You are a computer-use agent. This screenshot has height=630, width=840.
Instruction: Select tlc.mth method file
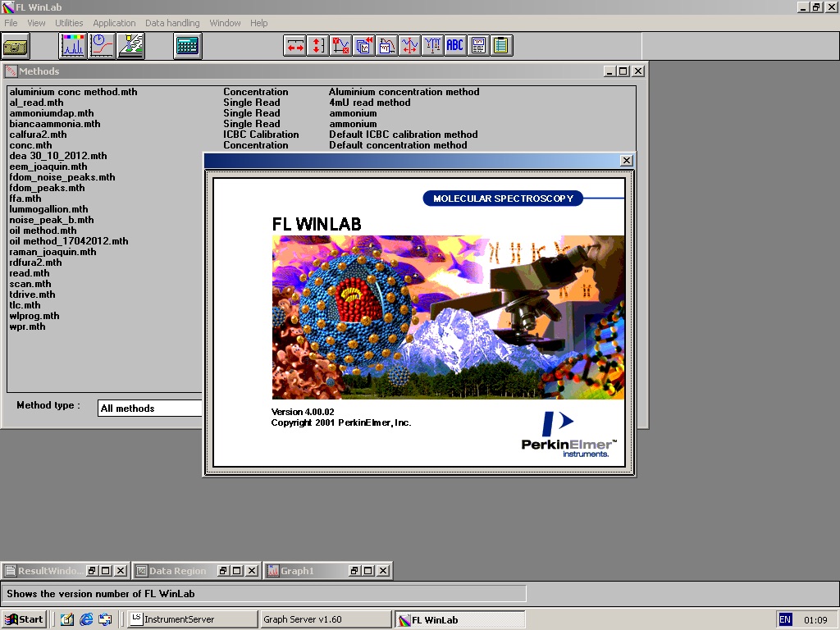pyautogui.click(x=25, y=305)
